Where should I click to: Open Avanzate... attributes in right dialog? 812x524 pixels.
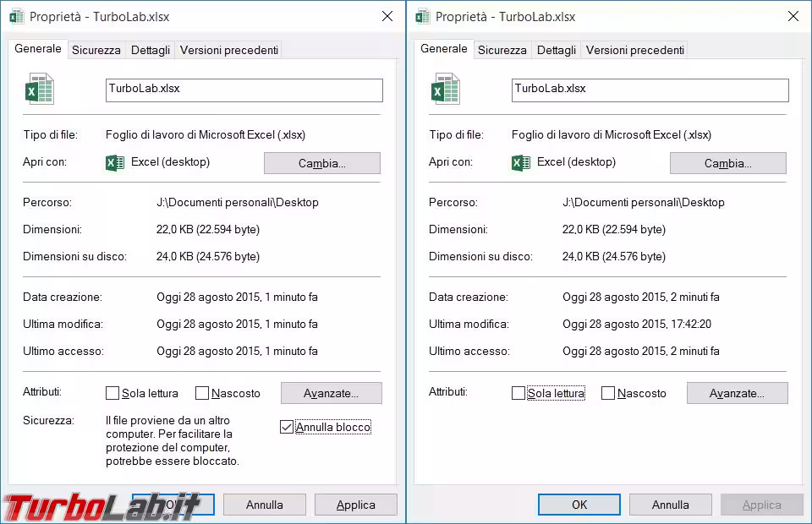[x=737, y=393]
